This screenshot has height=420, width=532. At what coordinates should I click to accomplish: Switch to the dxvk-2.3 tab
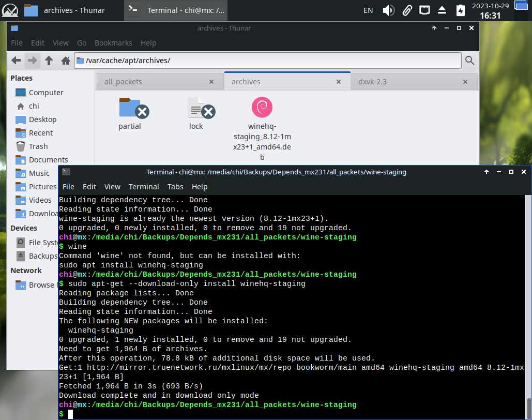click(372, 82)
